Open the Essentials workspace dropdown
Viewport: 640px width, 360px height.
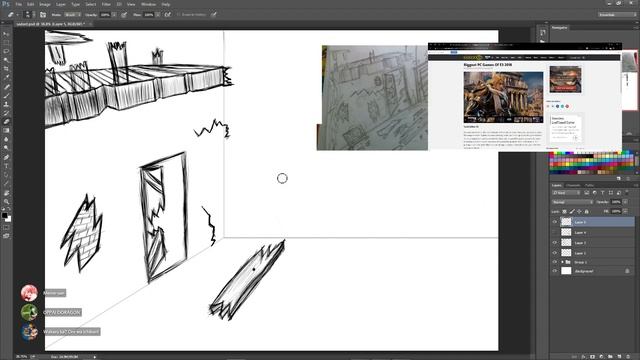[x=617, y=15]
